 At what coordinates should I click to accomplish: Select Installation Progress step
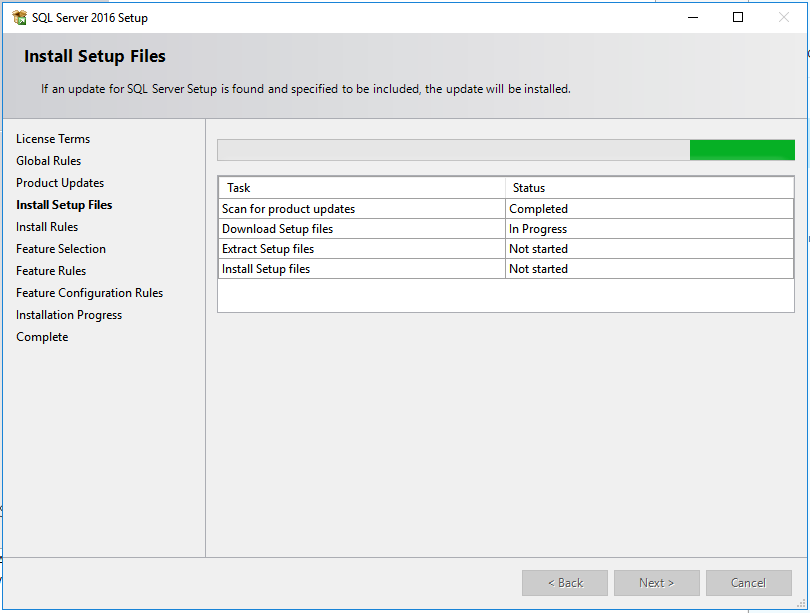point(69,314)
